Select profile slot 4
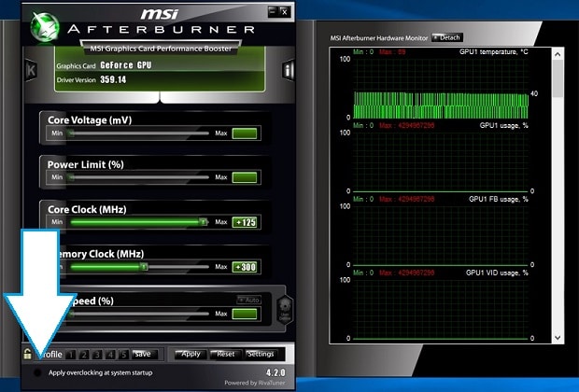The height and width of the screenshot is (392, 579). coord(110,355)
